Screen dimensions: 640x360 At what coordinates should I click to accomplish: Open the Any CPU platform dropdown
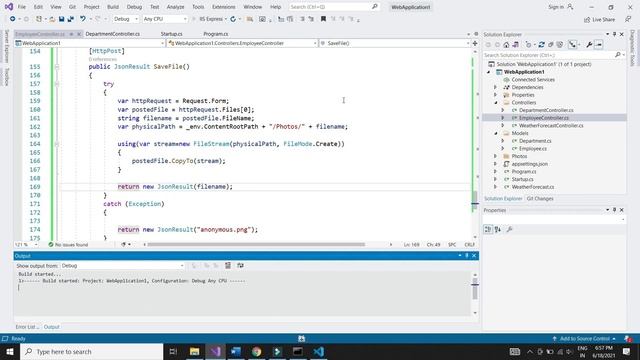tap(165, 19)
